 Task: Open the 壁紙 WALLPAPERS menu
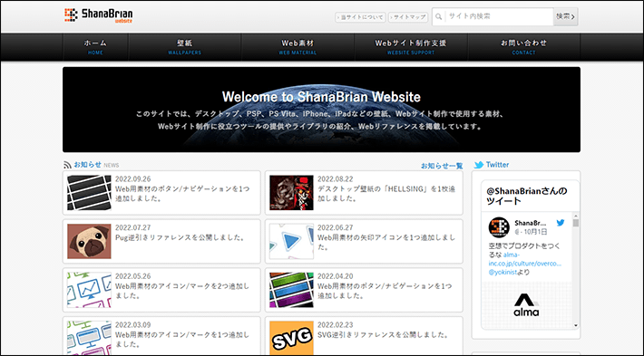coord(185,47)
